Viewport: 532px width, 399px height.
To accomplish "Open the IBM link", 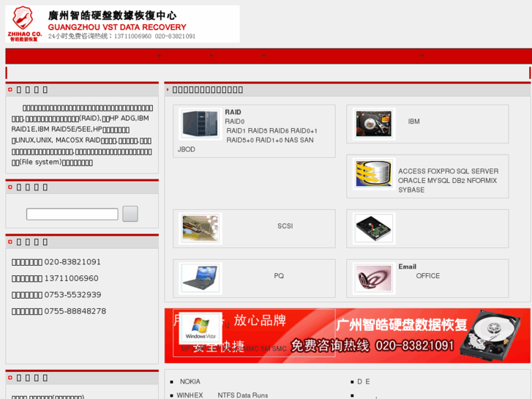I will point(413,122).
